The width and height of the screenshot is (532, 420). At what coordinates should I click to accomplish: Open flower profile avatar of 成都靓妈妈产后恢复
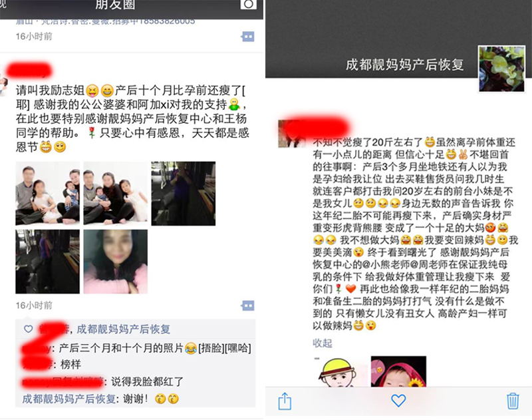[501, 69]
